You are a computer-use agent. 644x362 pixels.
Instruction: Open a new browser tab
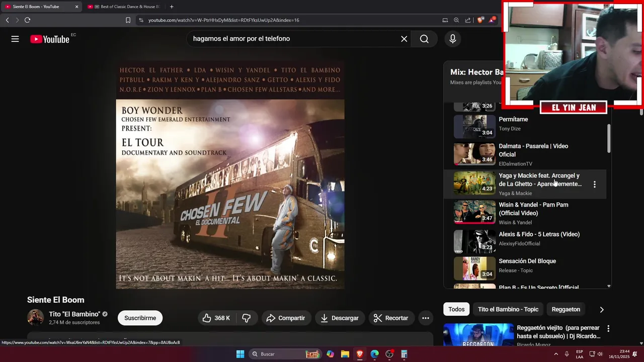pyautogui.click(x=172, y=7)
